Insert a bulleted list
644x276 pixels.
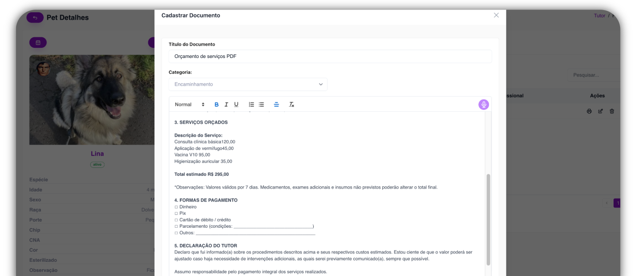pos(261,104)
